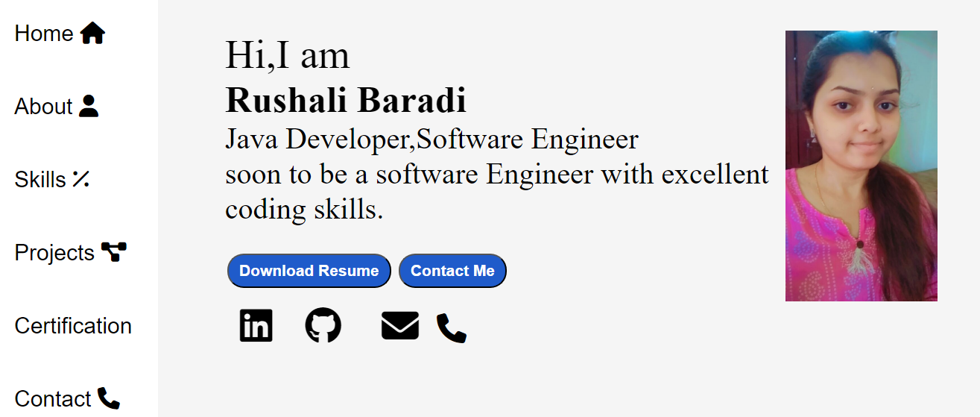Click the tools icon beside Skills
This screenshot has width=980, height=417.
80,179
